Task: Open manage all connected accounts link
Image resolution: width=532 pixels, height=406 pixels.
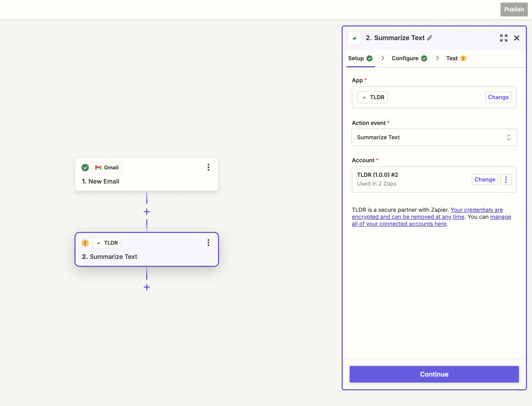Action: tap(432, 220)
